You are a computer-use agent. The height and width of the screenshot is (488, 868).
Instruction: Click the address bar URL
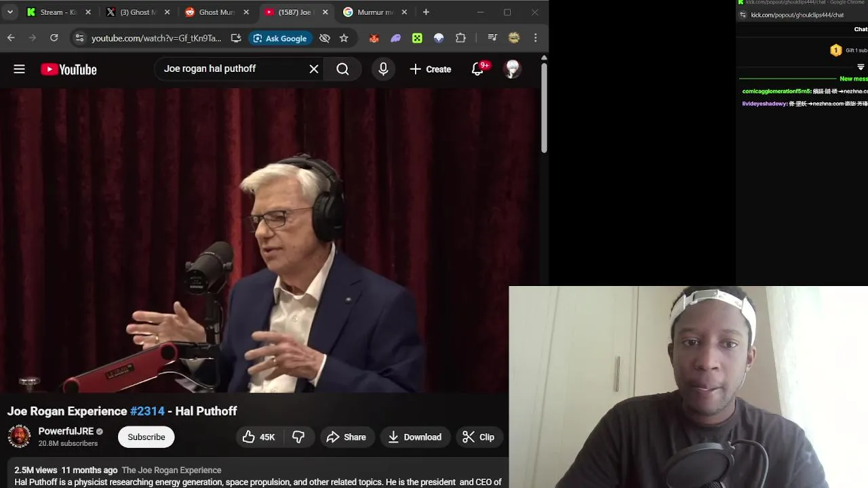point(157,38)
